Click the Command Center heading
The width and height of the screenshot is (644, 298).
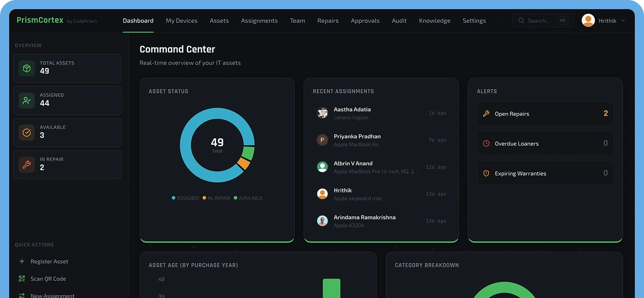click(177, 49)
